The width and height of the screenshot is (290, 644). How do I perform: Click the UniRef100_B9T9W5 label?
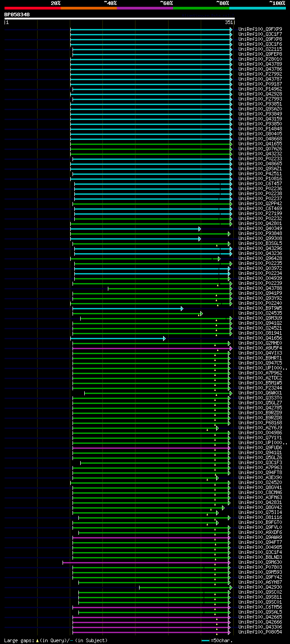point(260,308)
